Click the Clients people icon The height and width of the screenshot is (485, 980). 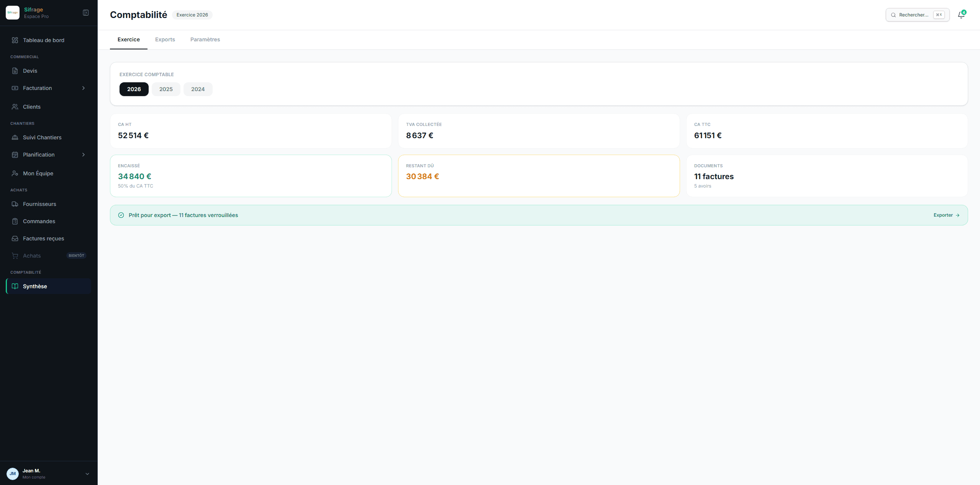(15, 107)
